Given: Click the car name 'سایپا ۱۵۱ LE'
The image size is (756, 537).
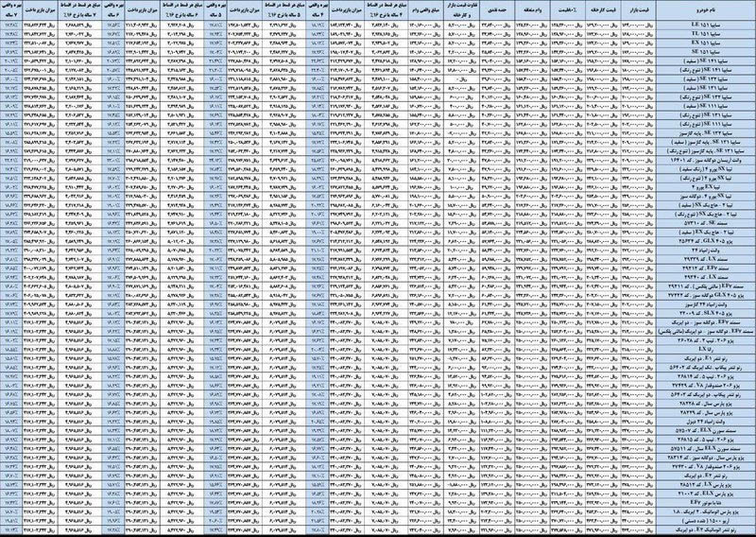Looking at the screenshot, I should (x=705, y=25).
